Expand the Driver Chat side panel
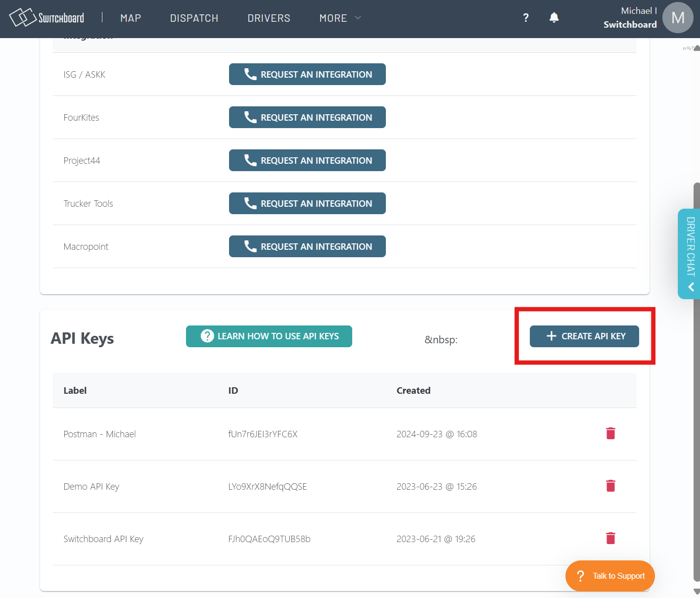The width and height of the screenshot is (700, 598). click(690, 254)
